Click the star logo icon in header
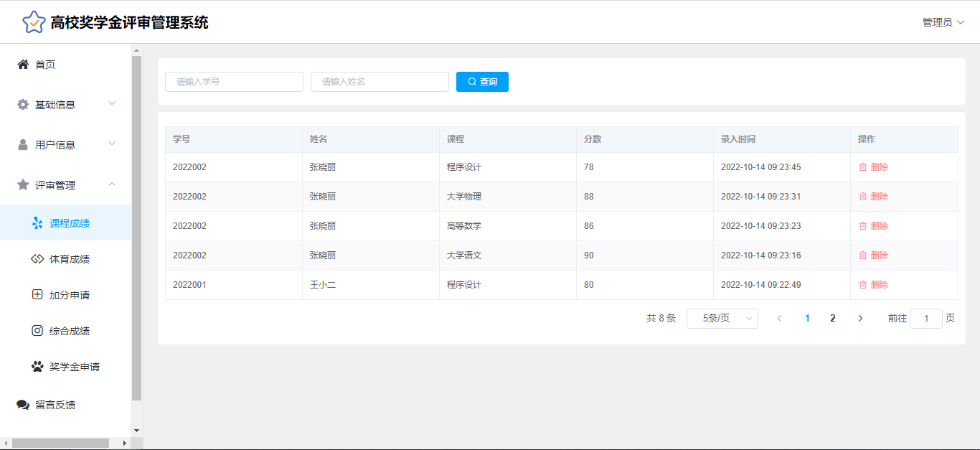 (x=34, y=22)
